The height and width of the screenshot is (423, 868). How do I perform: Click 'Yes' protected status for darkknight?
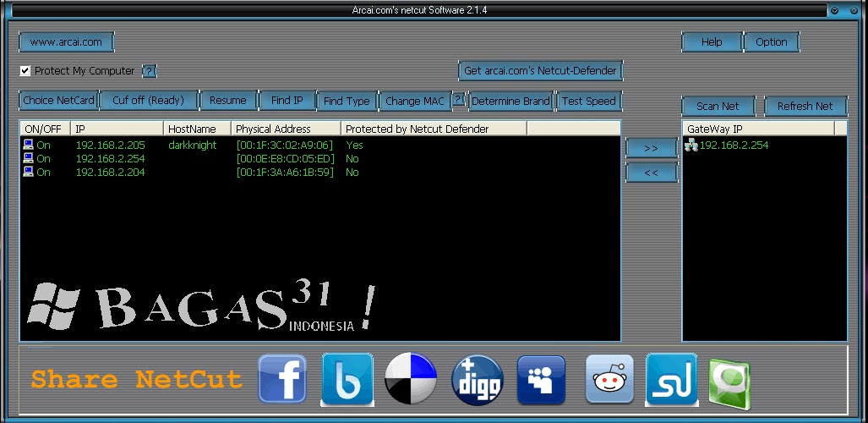(x=354, y=145)
